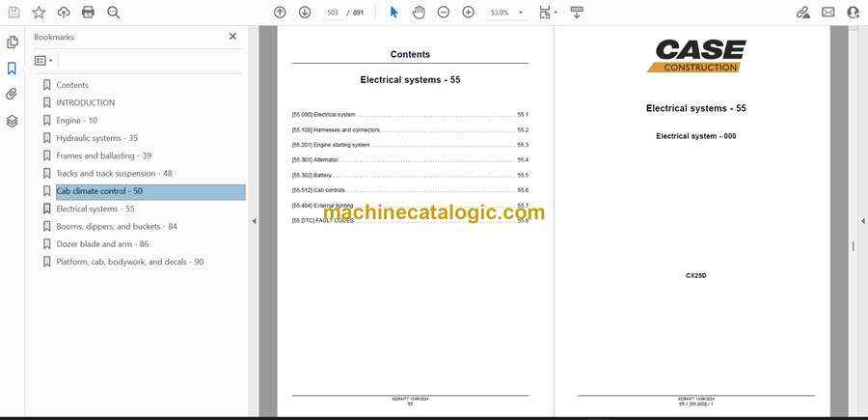Screen dimensions: 868x420
Task: Collapse the left navigation pane arrow
Action: [x=254, y=221]
